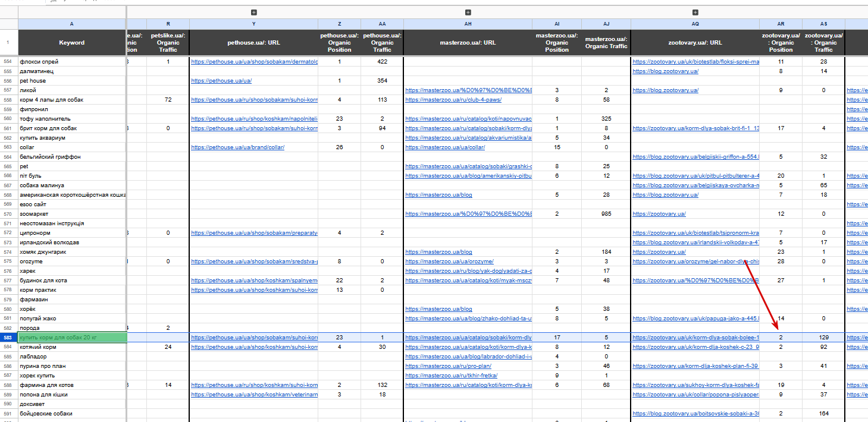The width and height of the screenshot is (868, 422).
Task: Expand column group above column AH
Action: 468,12
